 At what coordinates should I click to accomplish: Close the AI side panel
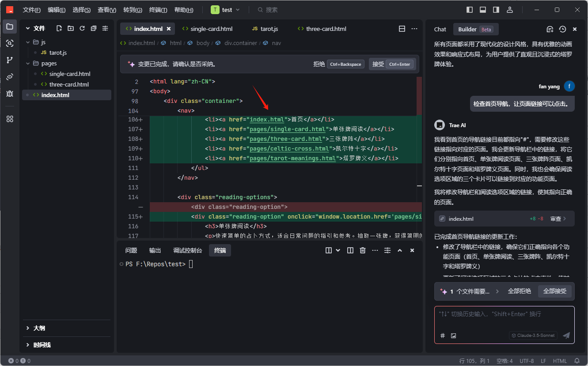575,29
